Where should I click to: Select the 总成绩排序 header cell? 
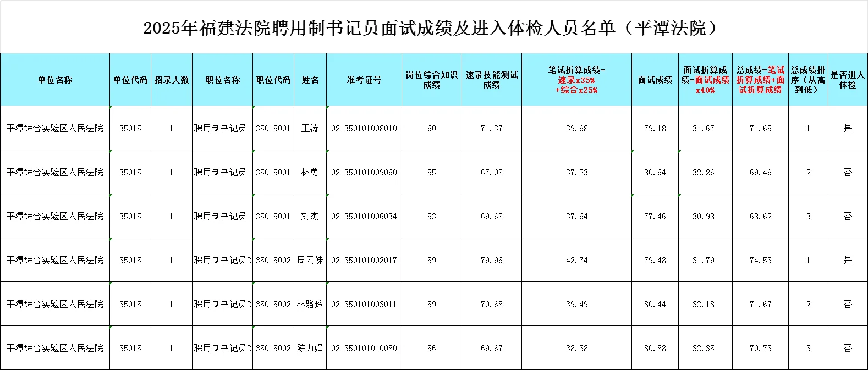tap(808, 80)
